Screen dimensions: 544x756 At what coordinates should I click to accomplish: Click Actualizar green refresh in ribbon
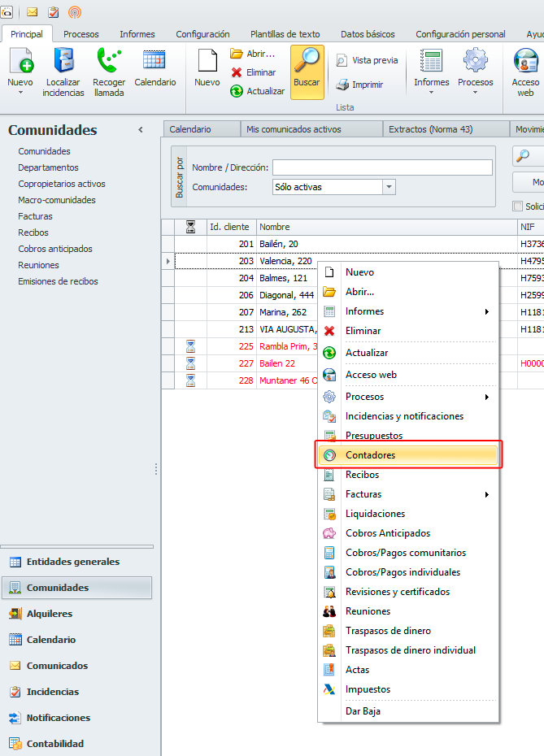click(x=258, y=91)
